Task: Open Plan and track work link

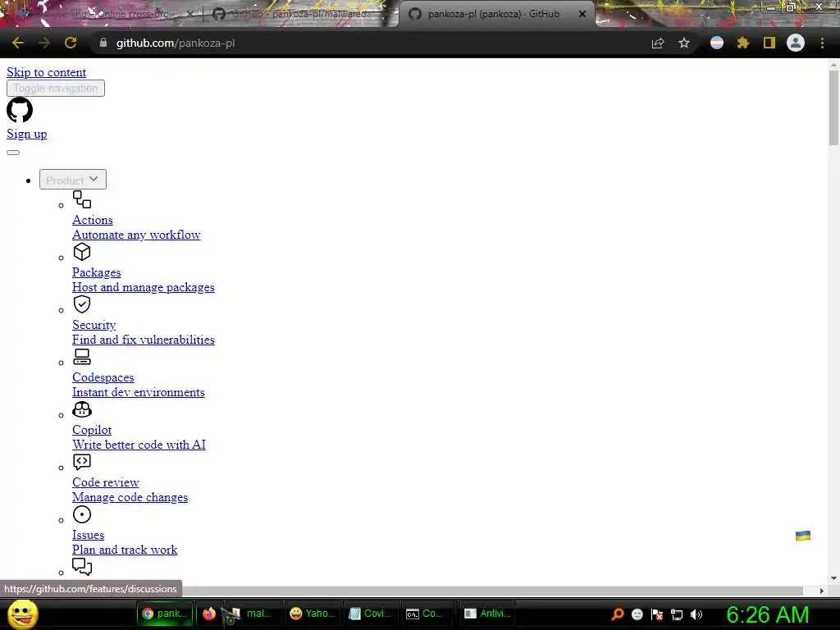Action: pyautogui.click(x=125, y=550)
